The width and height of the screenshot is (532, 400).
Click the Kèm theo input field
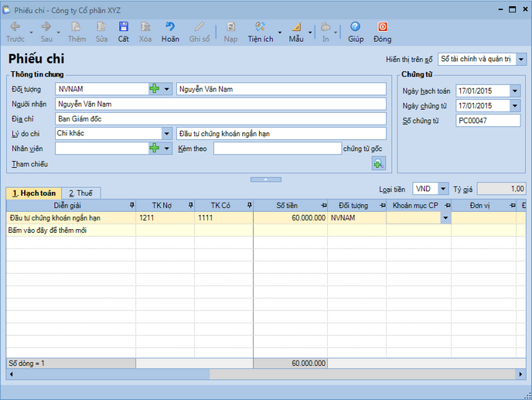coord(278,149)
